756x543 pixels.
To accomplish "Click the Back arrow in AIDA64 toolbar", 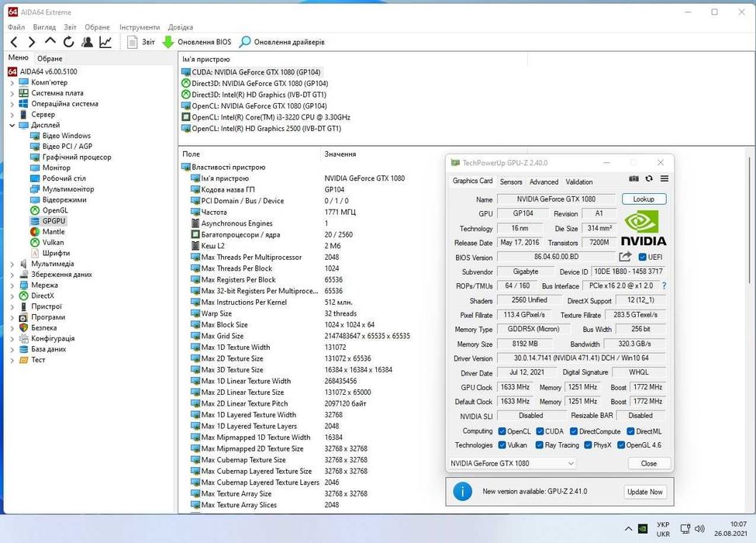I will click(x=14, y=42).
